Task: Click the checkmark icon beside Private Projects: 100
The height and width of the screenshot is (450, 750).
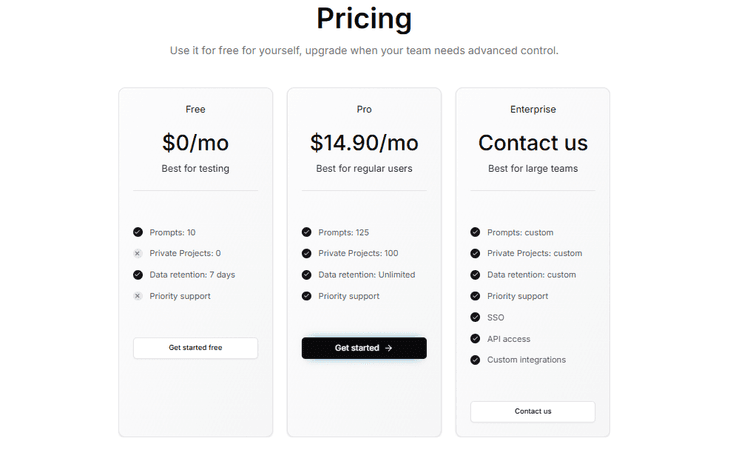Action: 307,253
